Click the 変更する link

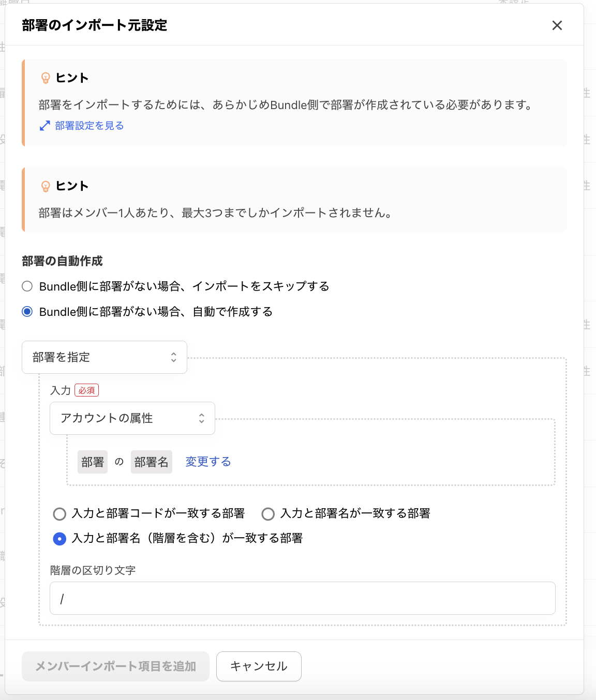tap(208, 462)
